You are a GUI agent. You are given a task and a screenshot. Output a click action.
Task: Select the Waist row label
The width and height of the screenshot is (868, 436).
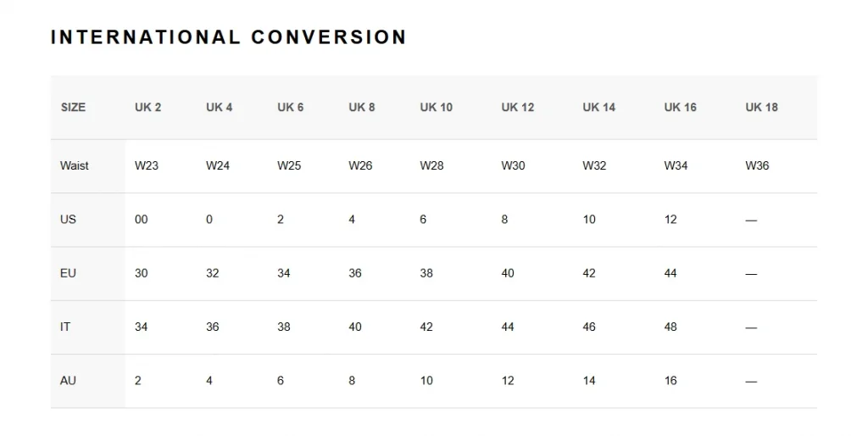click(75, 165)
